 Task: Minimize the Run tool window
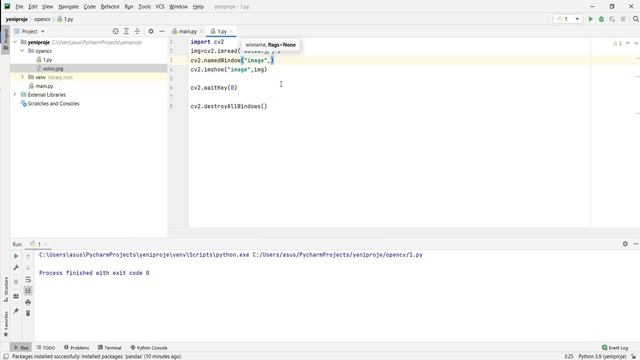point(636,244)
